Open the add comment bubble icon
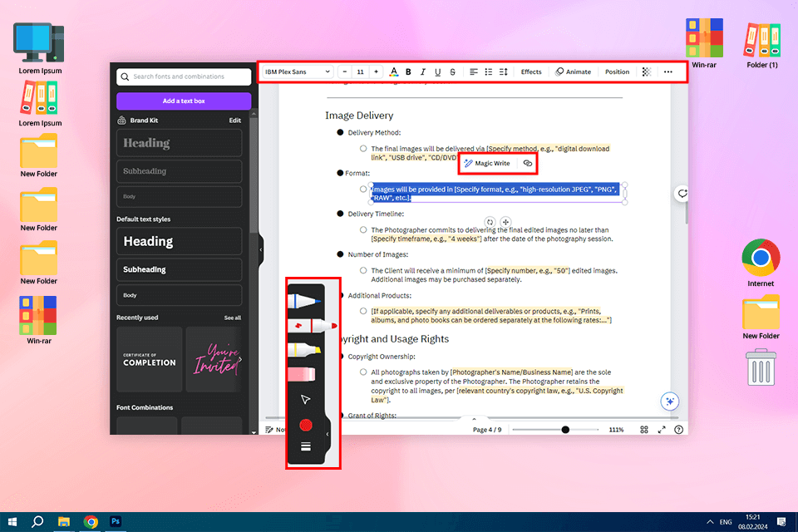The height and width of the screenshot is (532, 798). pyautogui.click(x=682, y=194)
